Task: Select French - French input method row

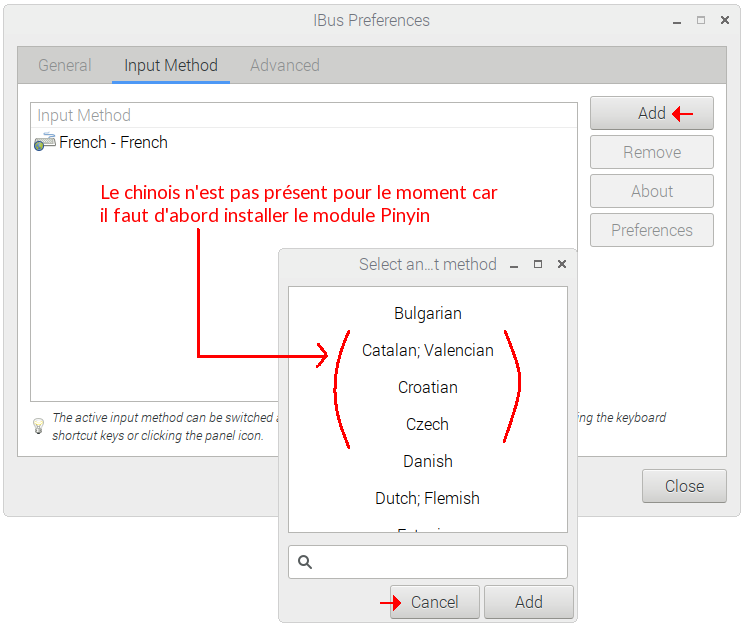Action: (304, 142)
